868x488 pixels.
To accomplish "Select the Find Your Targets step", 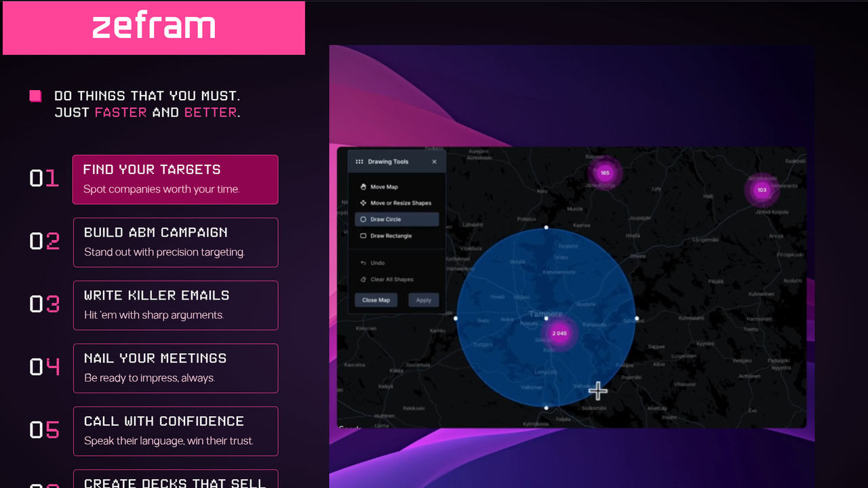I will pyautogui.click(x=175, y=180).
